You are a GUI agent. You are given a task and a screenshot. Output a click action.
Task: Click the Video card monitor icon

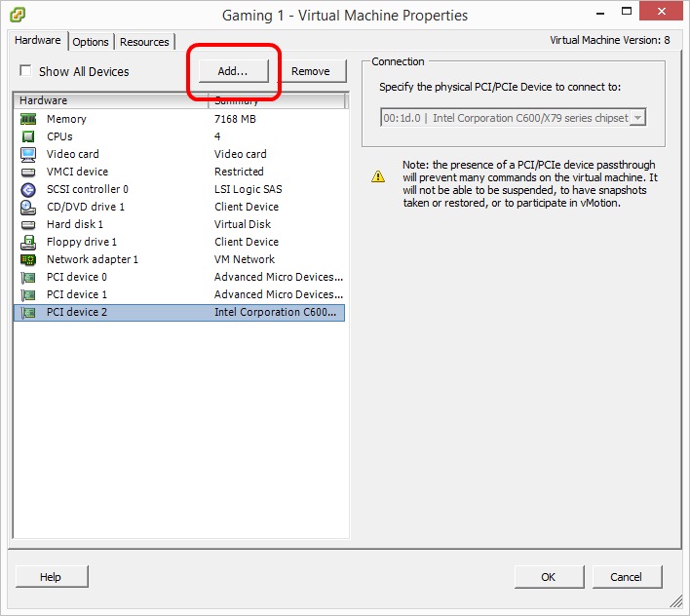click(x=28, y=154)
